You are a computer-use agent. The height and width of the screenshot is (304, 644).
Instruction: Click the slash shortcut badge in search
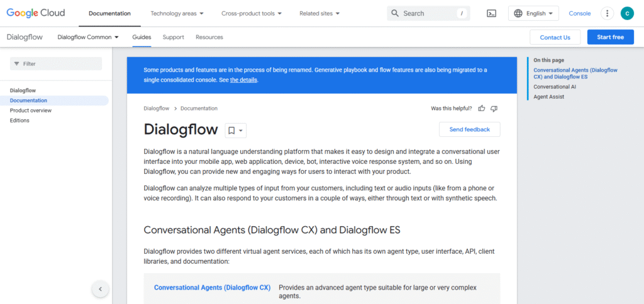pos(462,14)
